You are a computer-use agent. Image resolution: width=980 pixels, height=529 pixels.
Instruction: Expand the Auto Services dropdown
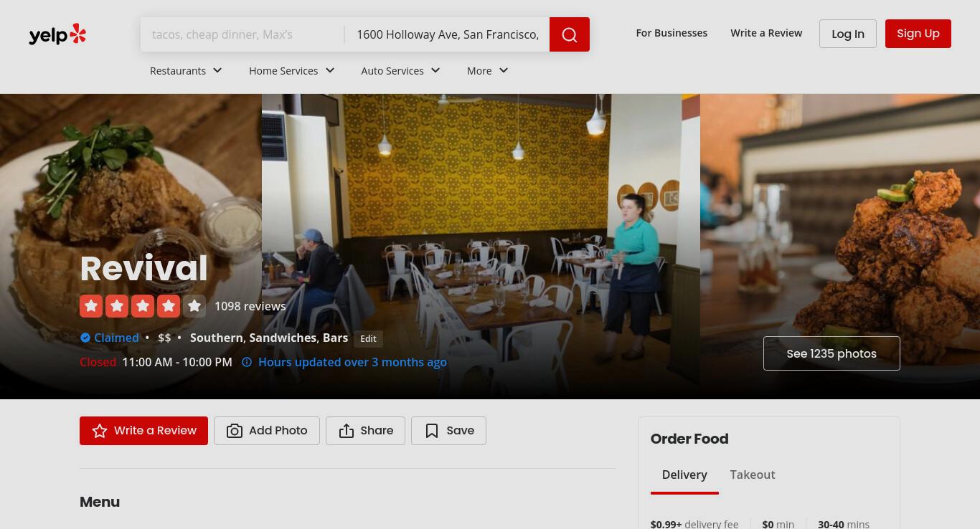point(400,70)
